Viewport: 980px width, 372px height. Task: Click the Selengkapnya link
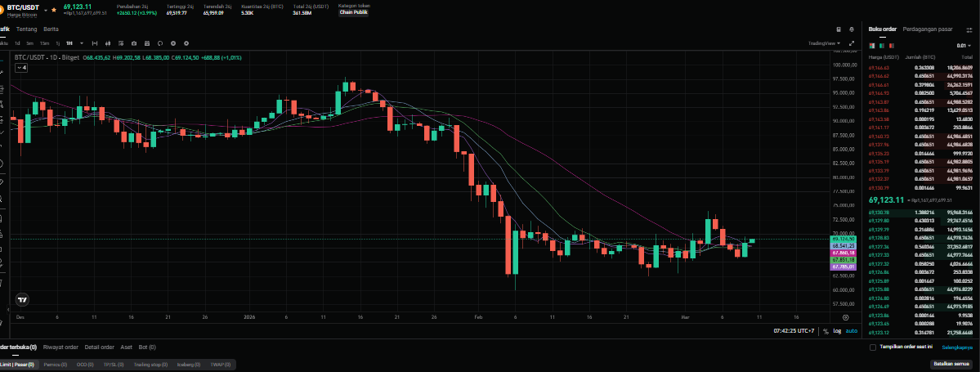958,347
